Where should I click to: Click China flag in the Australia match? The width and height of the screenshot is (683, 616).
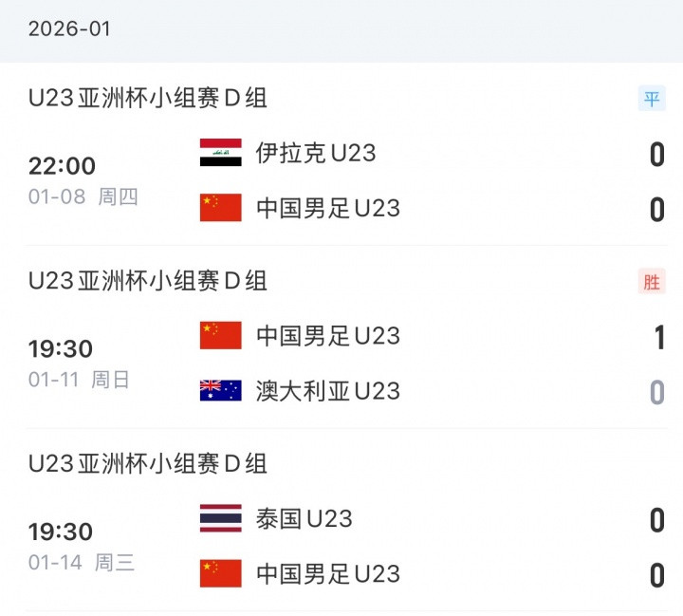coord(220,335)
